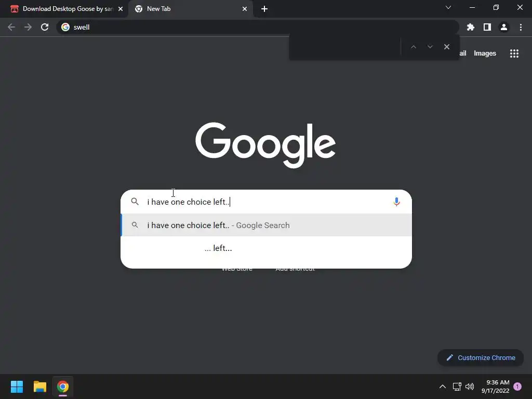Open the clock showing 9:36 AM
This screenshot has height=399, width=532.
click(x=495, y=387)
